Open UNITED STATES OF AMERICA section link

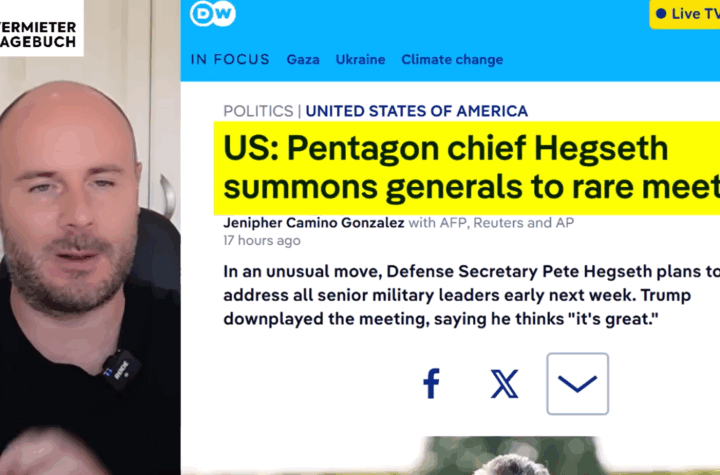(416, 111)
